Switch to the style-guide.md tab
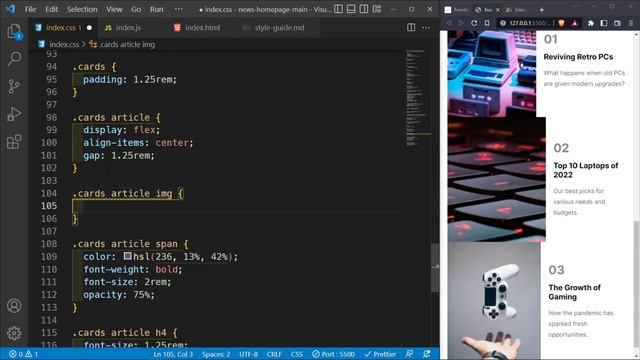 pos(279,28)
